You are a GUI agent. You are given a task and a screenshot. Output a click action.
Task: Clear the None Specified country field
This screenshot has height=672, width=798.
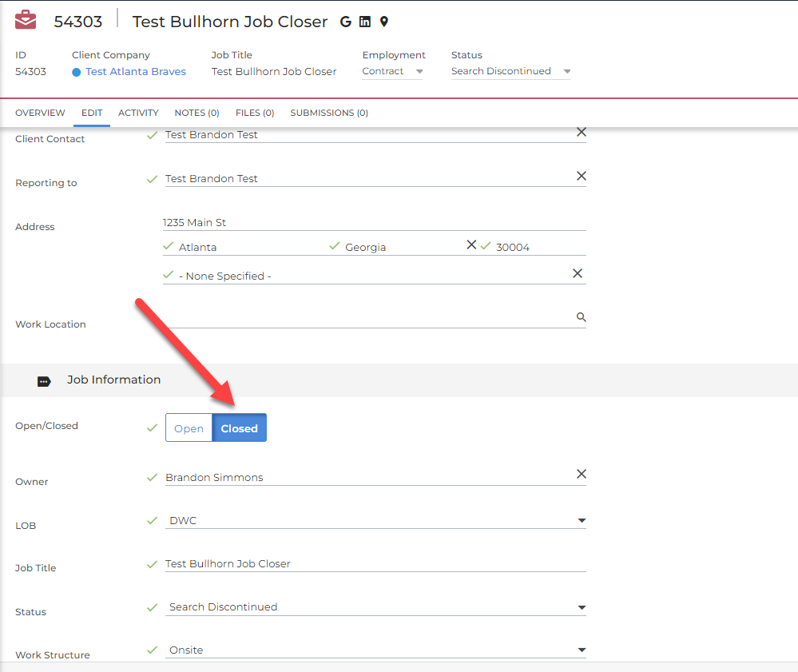577,273
